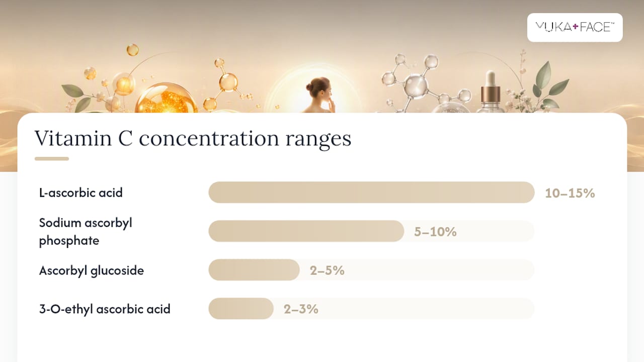The image size is (644, 362).
Task: Click the golden glitter sphere illustration
Action: pyautogui.click(x=166, y=98)
